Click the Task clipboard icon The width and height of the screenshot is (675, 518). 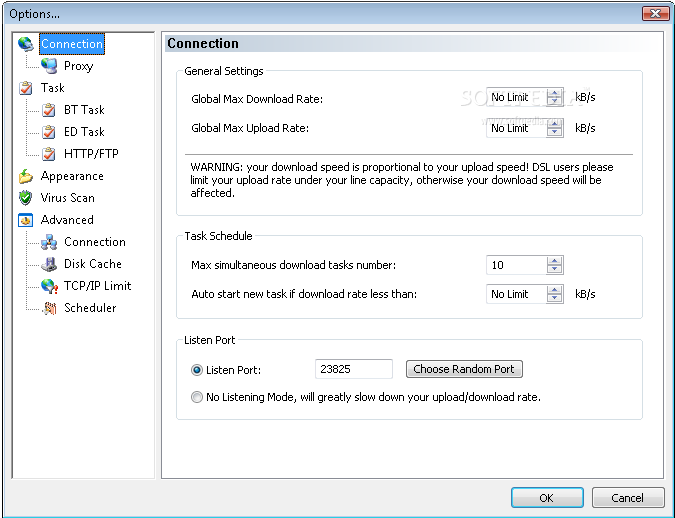point(26,88)
